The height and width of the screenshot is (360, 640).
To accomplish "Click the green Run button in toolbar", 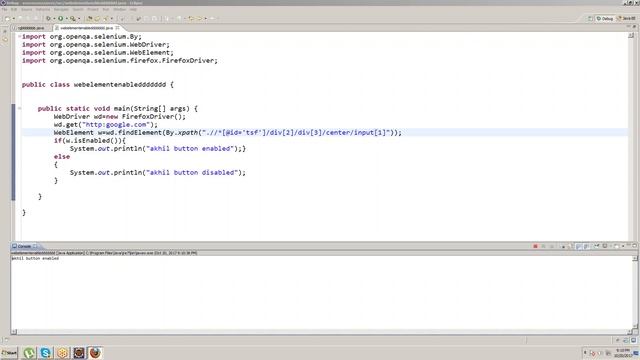I will [x=60, y=18].
